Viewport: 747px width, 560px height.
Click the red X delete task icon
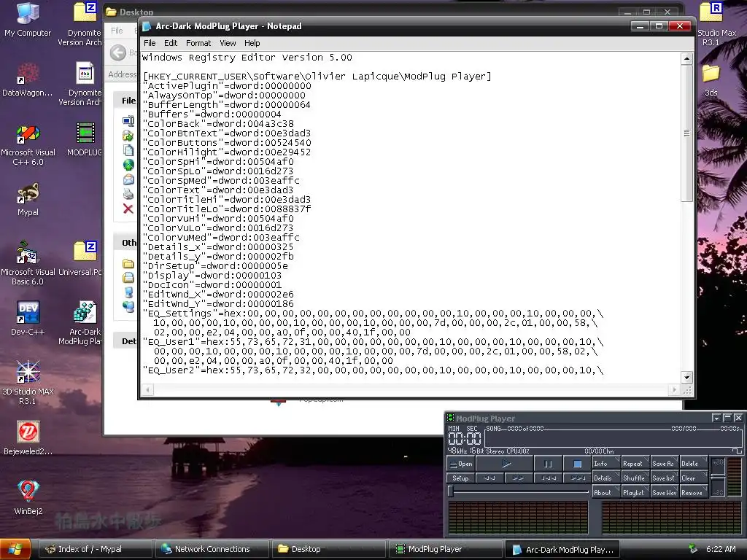coord(128,209)
